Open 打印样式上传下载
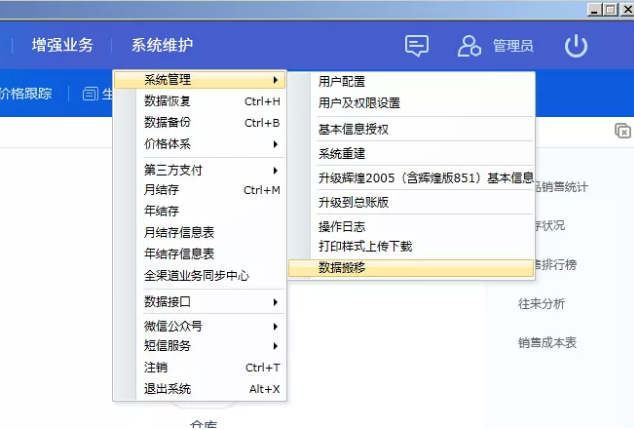The image size is (634, 430). [412, 246]
